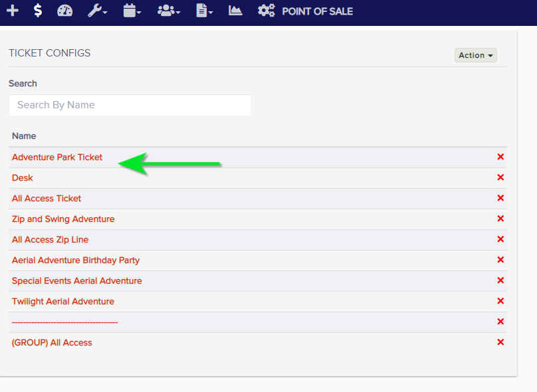Delete Special Events Aerial Adventure row

tap(500, 280)
